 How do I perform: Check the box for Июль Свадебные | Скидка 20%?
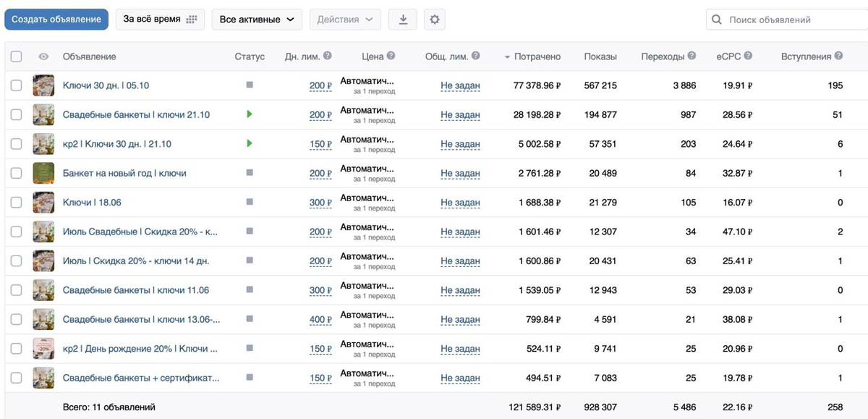tap(16, 232)
